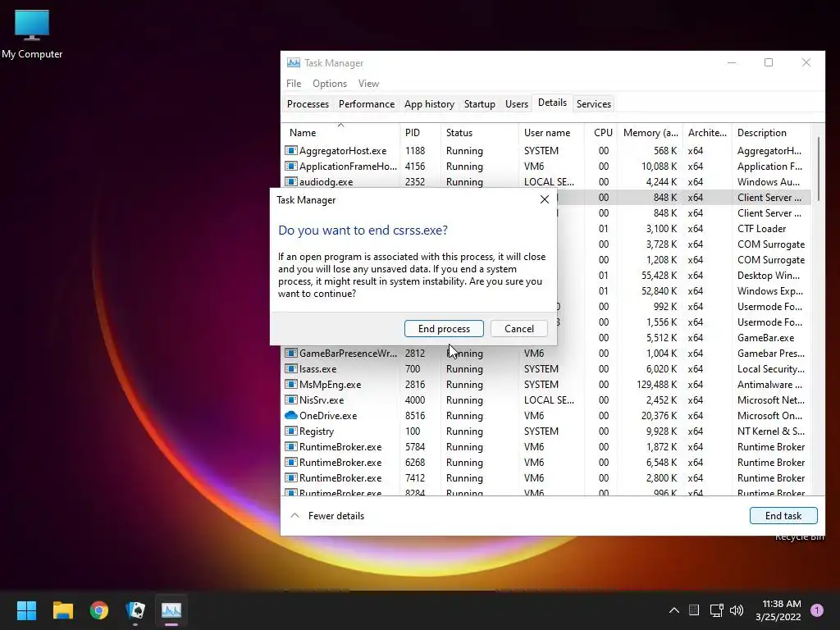Click the NisSrv.exe process icon
Viewport: 840px width, 630px height.
click(291, 399)
